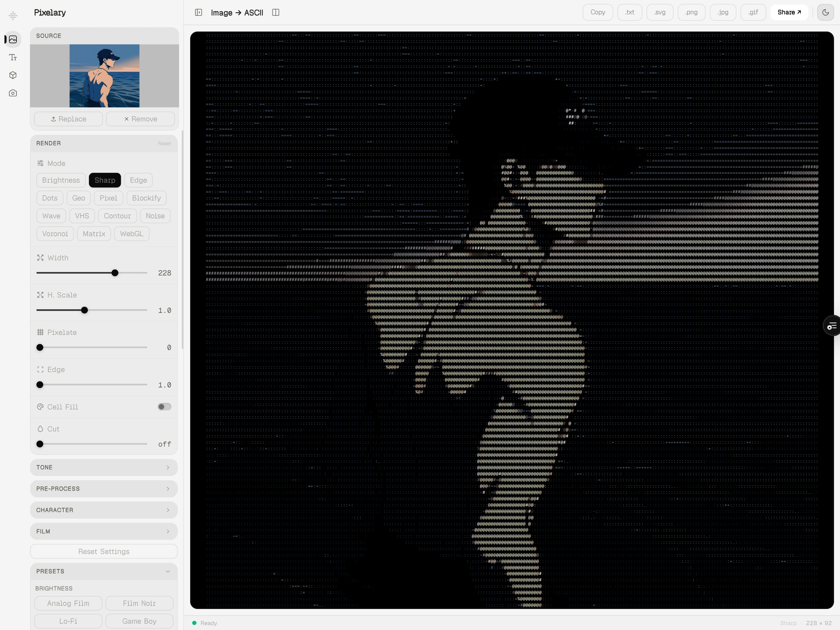Click the Width expand icon
This screenshot has height=630, width=840.
40,258
